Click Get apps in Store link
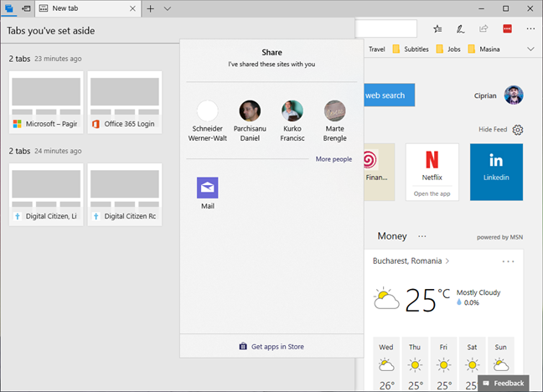Screen dimensions: 543x392 click(x=271, y=346)
